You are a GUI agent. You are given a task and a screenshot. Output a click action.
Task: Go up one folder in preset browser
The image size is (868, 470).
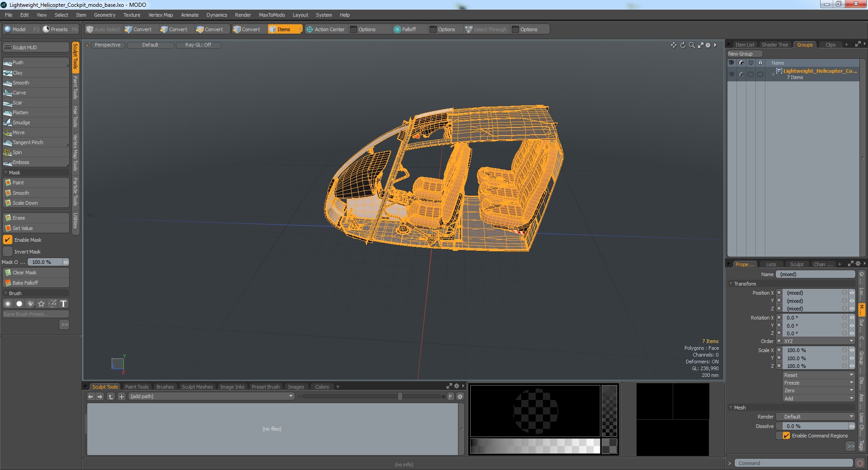coord(111,396)
